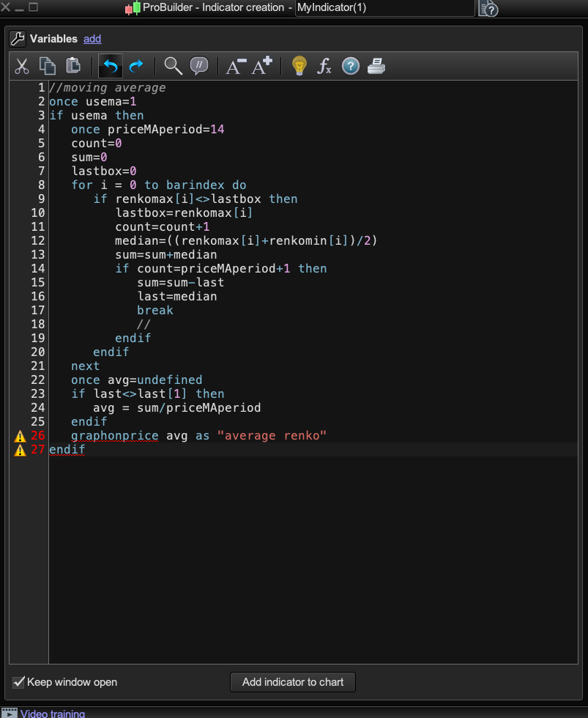Decrease the editor font size
588x718 pixels.
[236, 66]
